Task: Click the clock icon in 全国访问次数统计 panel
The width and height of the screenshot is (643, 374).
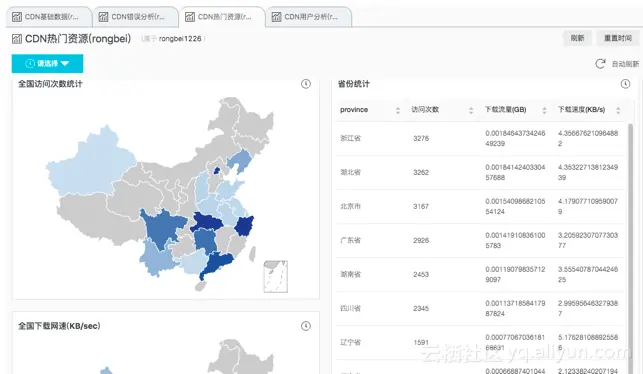Action: click(306, 84)
